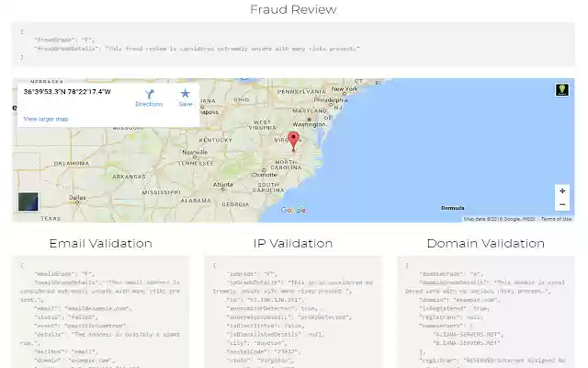Image resolution: width=588 pixels, height=368 pixels.
Task: Click the anonymizerDetected line in IP Validation
Action: click(x=273, y=308)
